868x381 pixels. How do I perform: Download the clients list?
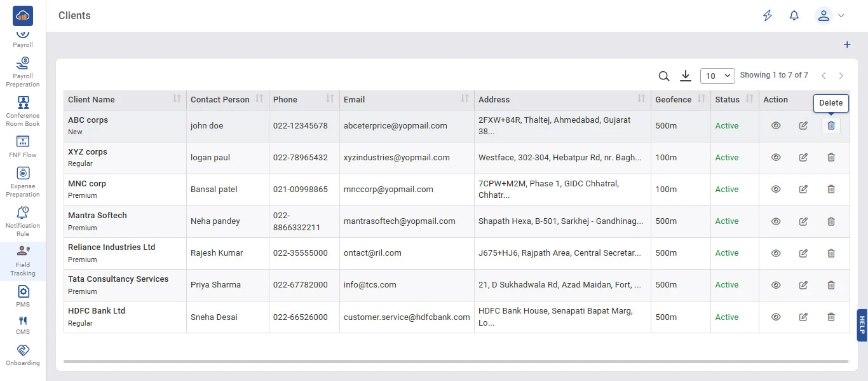(x=685, y=76)
